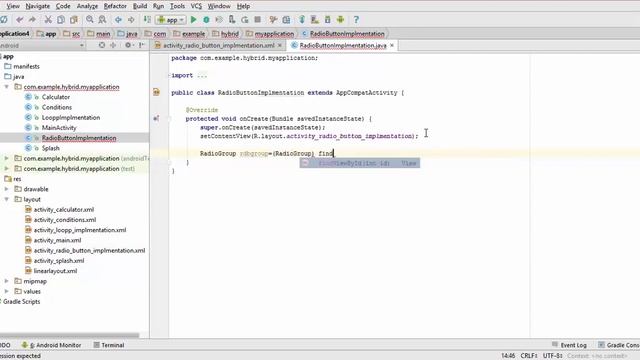640x360 pixels.
Task: Click the gutter icon beside the class declaration
Action: click(x=156, y=92)
